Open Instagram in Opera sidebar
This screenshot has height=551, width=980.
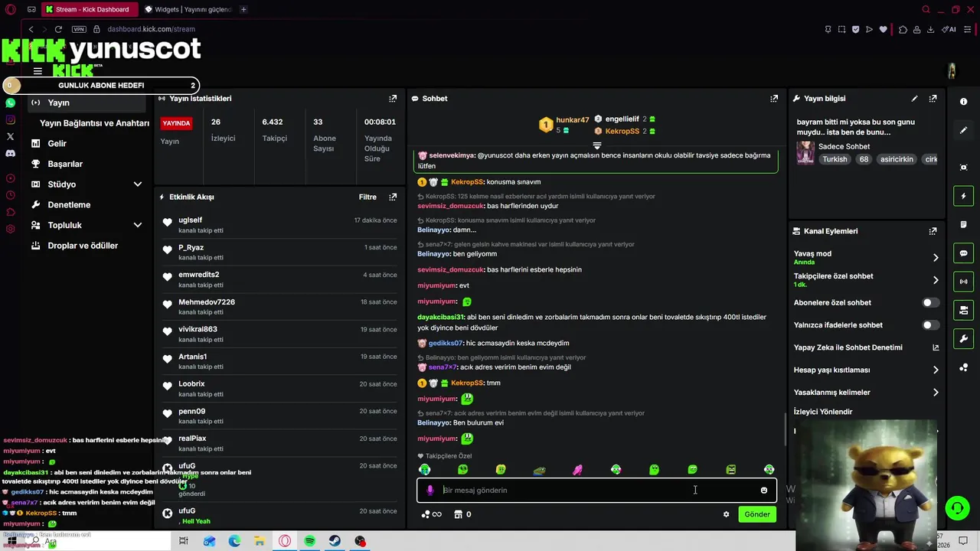coord(10,119)
